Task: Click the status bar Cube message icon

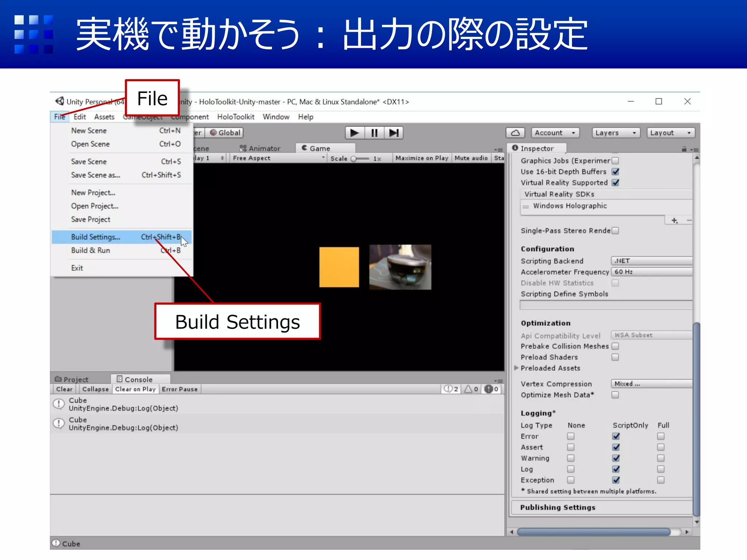Action: tap(56, 543)
